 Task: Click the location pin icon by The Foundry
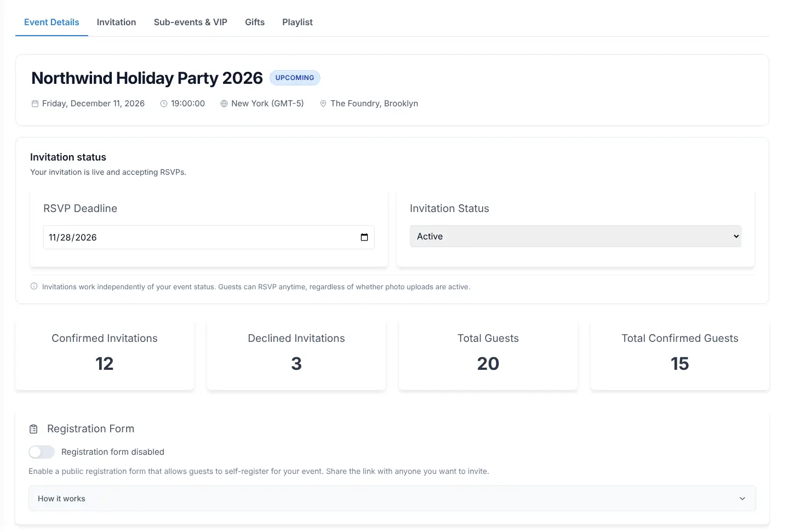pos(323,104)
